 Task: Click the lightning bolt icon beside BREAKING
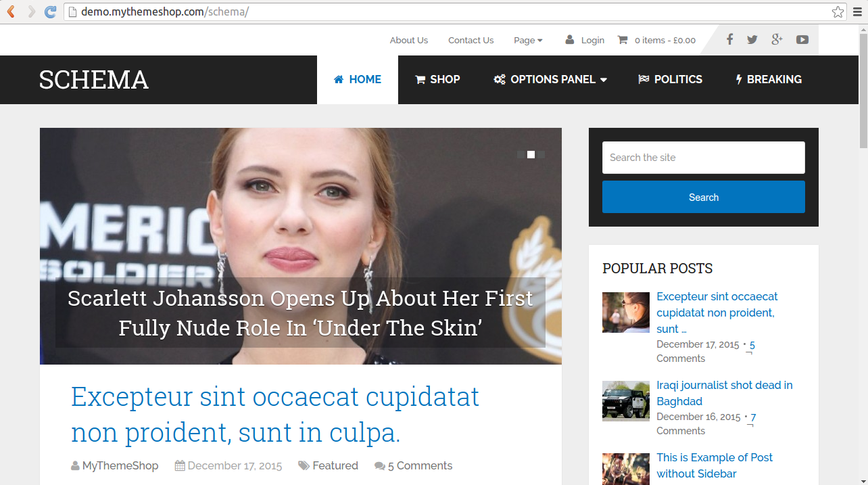739,79
